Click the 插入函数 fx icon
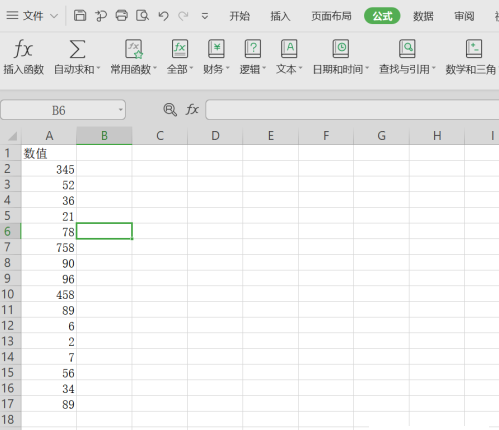The height and width of the screenshot is (430, 499). 23,49
